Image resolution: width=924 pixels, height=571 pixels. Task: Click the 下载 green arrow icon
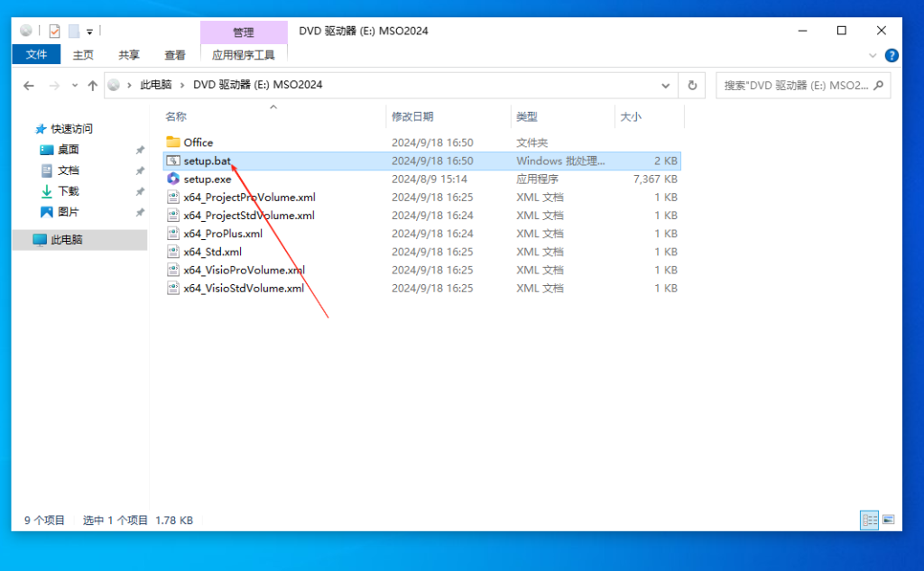47,191
